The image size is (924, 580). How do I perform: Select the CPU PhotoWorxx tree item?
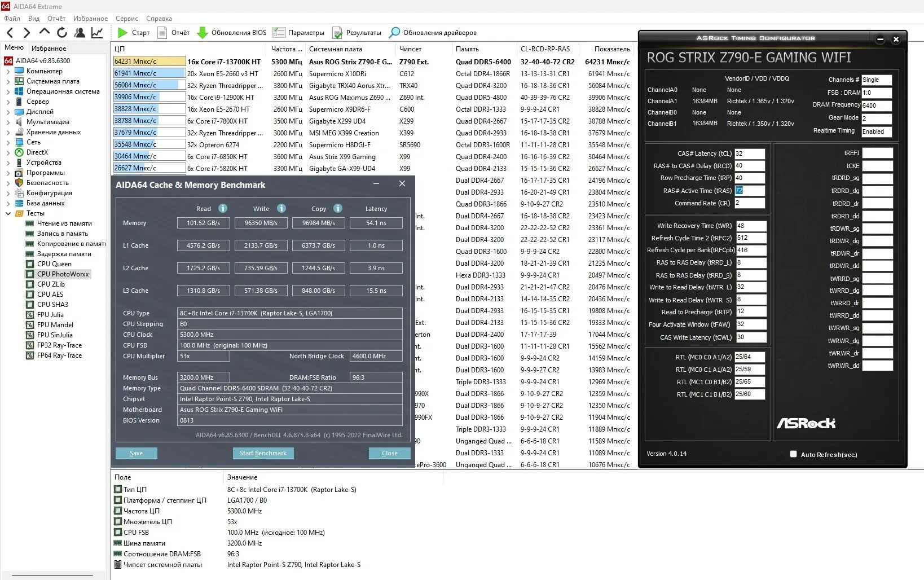tap(58, 274)
